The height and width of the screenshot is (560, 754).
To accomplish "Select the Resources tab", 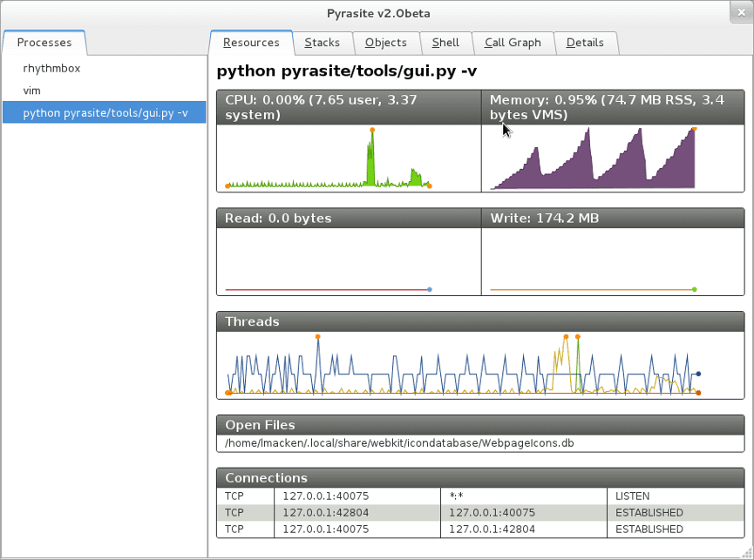I will pyautogui.click(x=251, y=42).
